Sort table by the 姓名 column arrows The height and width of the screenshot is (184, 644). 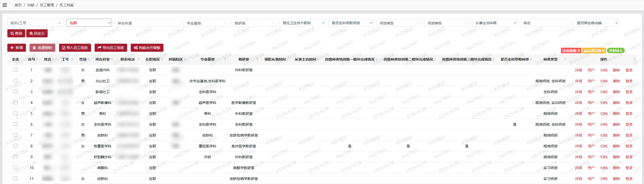pos(53,60)
